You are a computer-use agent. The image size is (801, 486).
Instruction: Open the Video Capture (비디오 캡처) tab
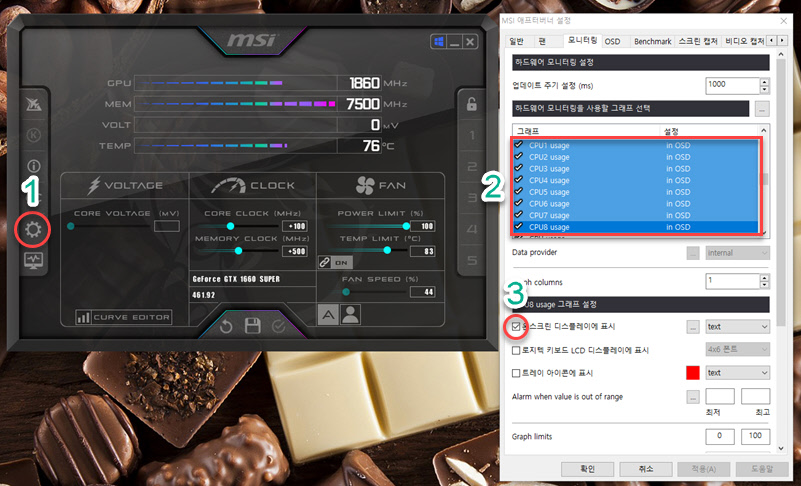744,41
